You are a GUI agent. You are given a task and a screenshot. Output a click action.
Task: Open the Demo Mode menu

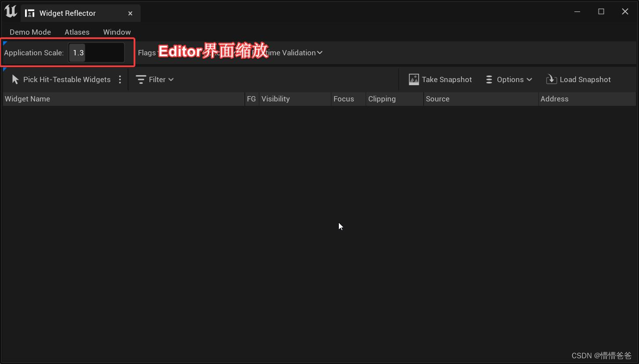(x=30, y=32)
